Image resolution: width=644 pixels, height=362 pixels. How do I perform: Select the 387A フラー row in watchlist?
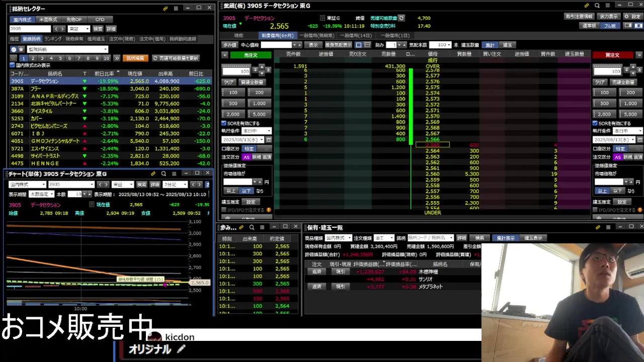pyautogui.click(x=110, y=88)
